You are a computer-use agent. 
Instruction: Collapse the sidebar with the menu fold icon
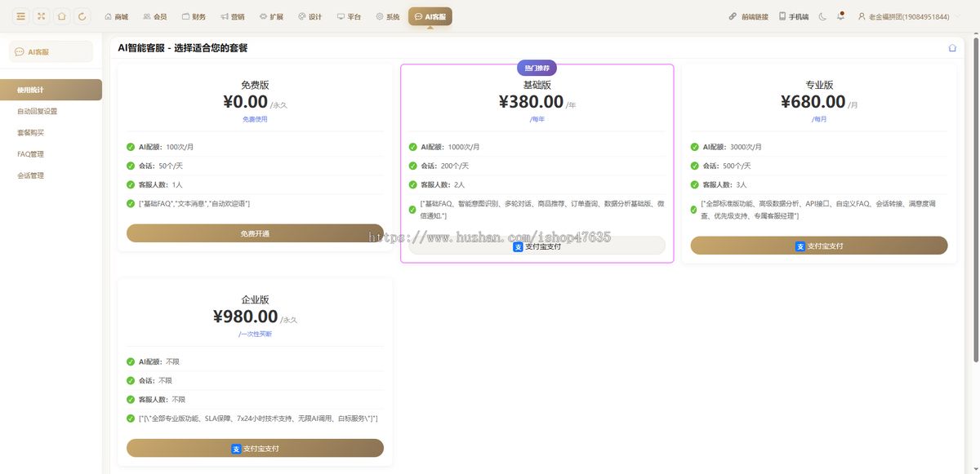pyautogui.click(x=20, y=16)
